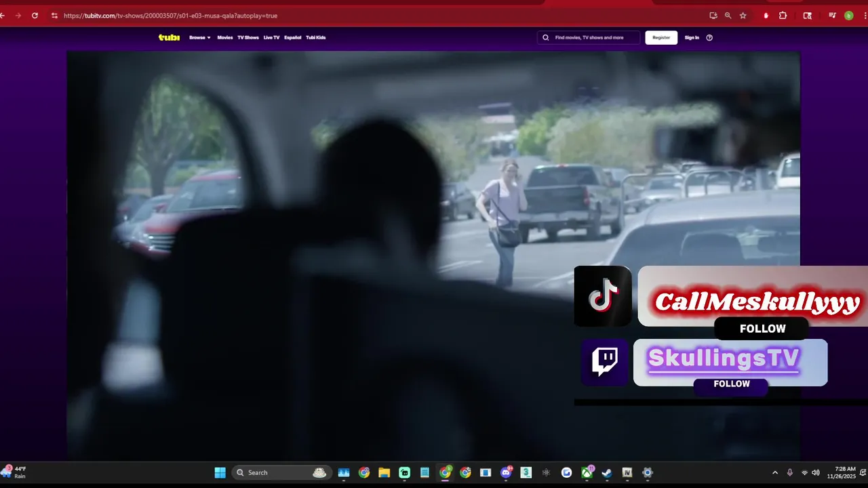
Task: Open the zoom magnifier icon in address bar
Action: point(728,16)
